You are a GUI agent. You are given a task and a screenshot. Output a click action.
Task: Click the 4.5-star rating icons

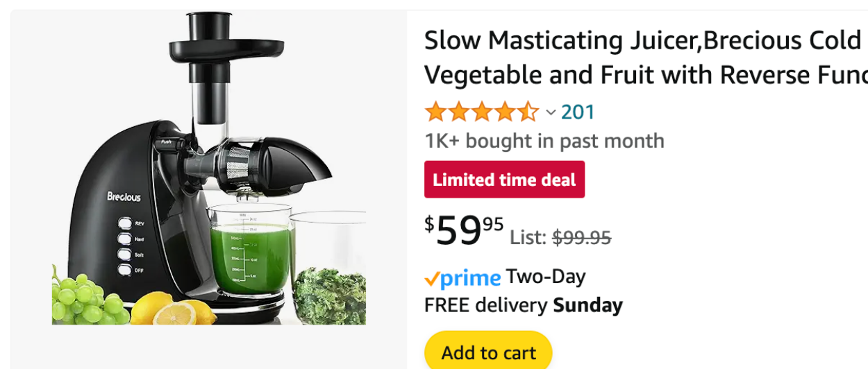(x=481, y=112)
